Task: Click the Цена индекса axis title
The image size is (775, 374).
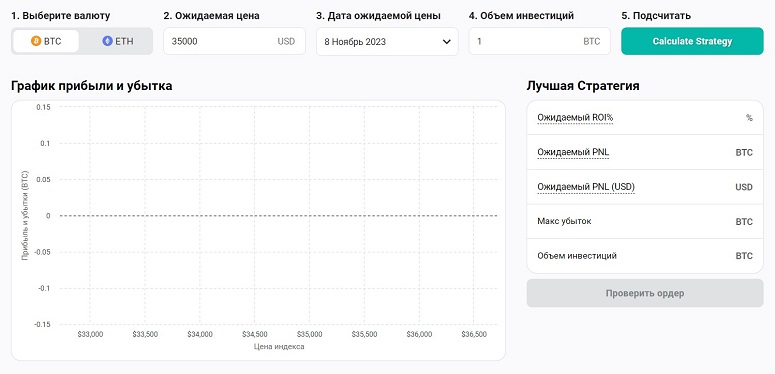Action: 279,346
